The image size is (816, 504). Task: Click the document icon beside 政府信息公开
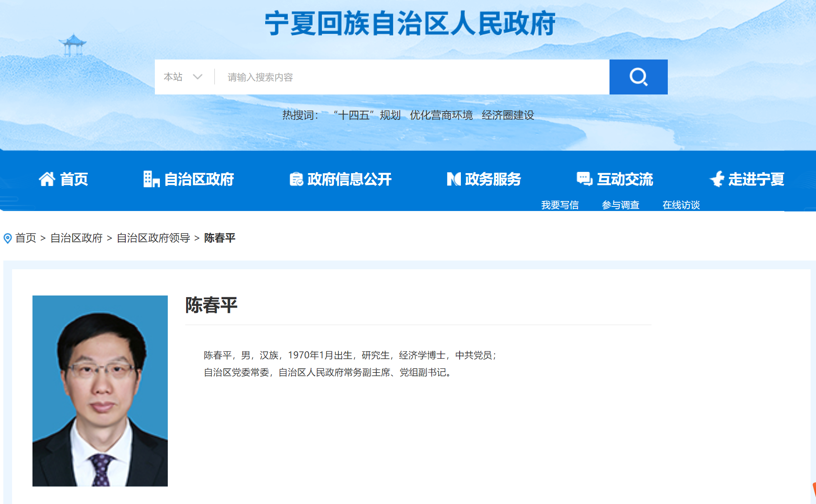click(x=296, y=179)
